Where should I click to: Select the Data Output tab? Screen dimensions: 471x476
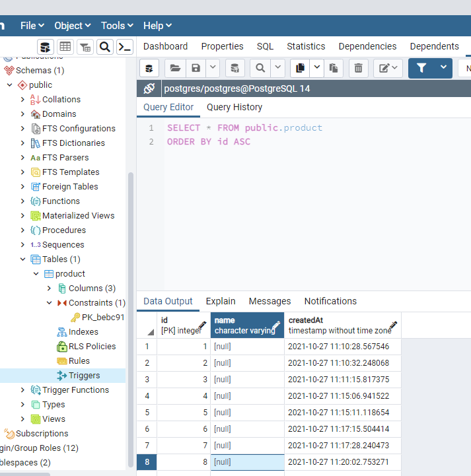pos(168,301)
